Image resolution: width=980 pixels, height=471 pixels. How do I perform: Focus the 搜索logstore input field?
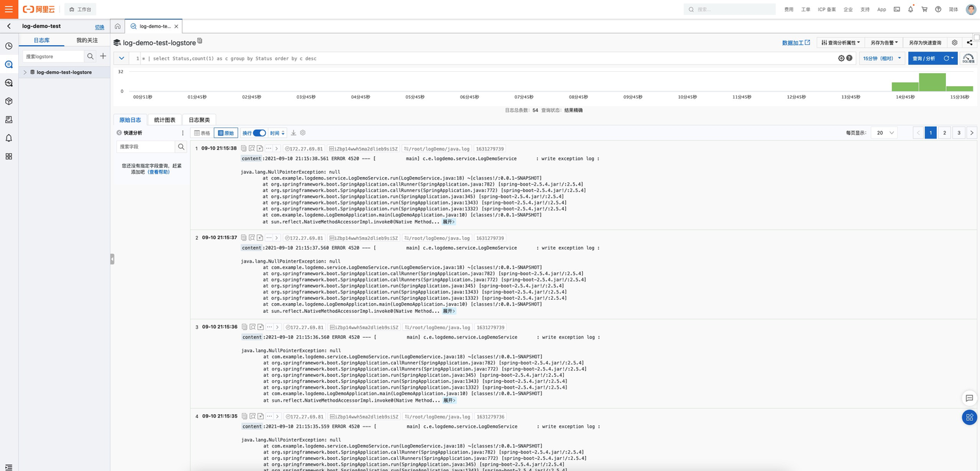[x=53, y=56]
